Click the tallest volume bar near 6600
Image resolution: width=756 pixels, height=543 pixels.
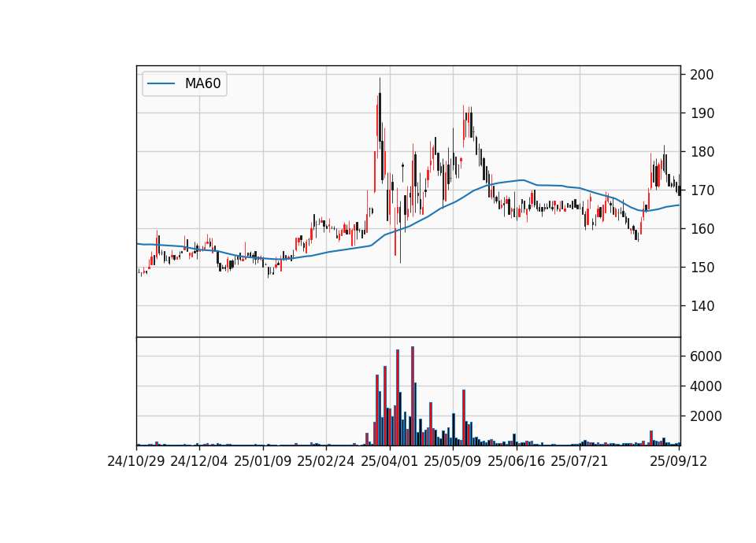(x=413, y=396)
